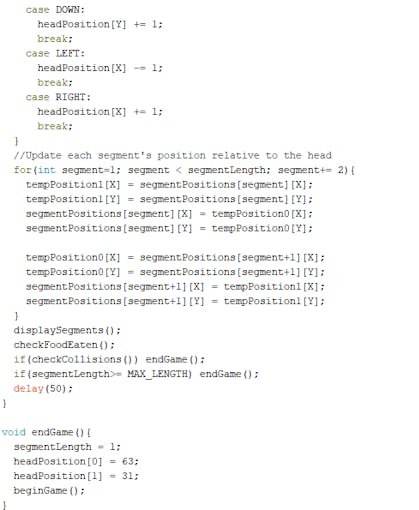The height and width of the screenshot is (510, 419).
Task: Click 'tempPosition0[X] = segmentPositions[segment+1][X]' line
Action: click(175, 257)
